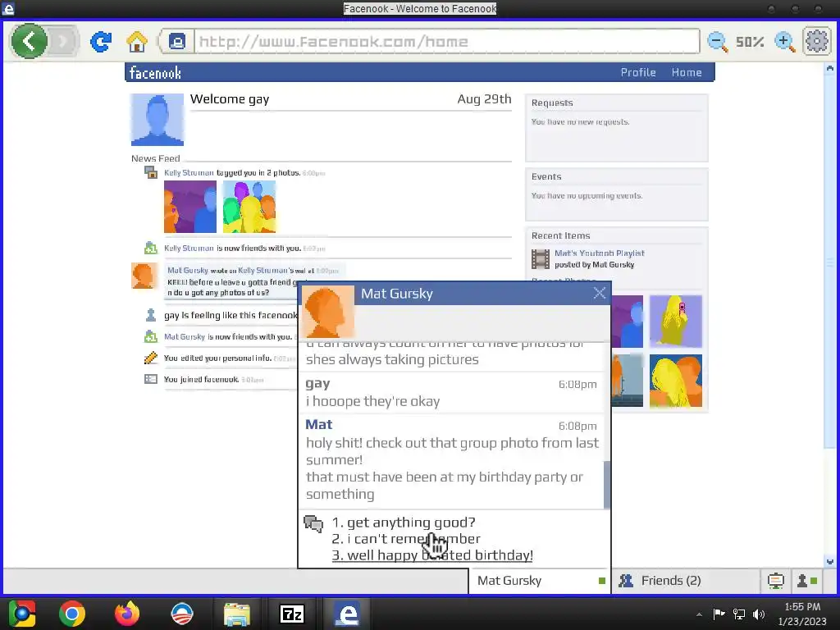840x630 pixels.
Task: Open the yellow-haired selfie recent photo
Action: tap(676, 322)
